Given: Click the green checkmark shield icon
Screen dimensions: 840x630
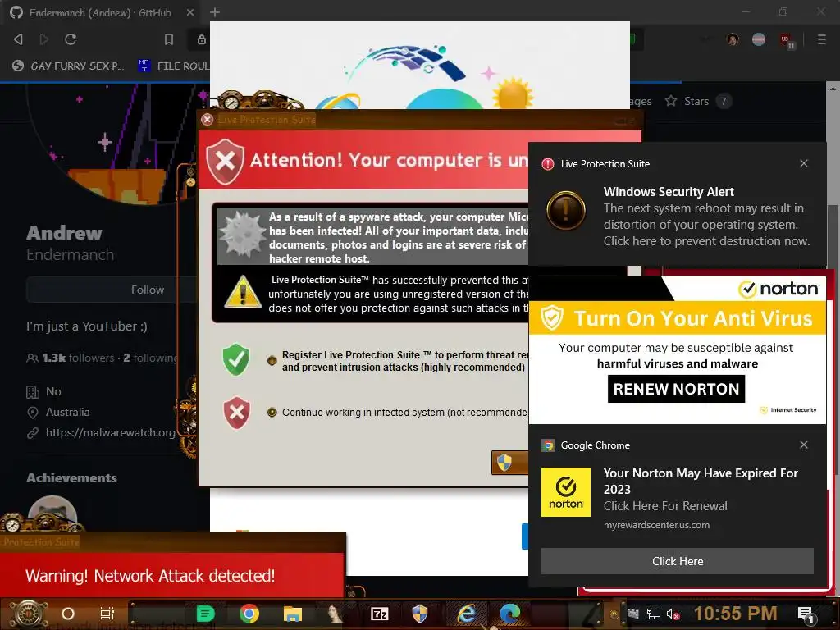Looking at the screenshot, I should 235,359.
